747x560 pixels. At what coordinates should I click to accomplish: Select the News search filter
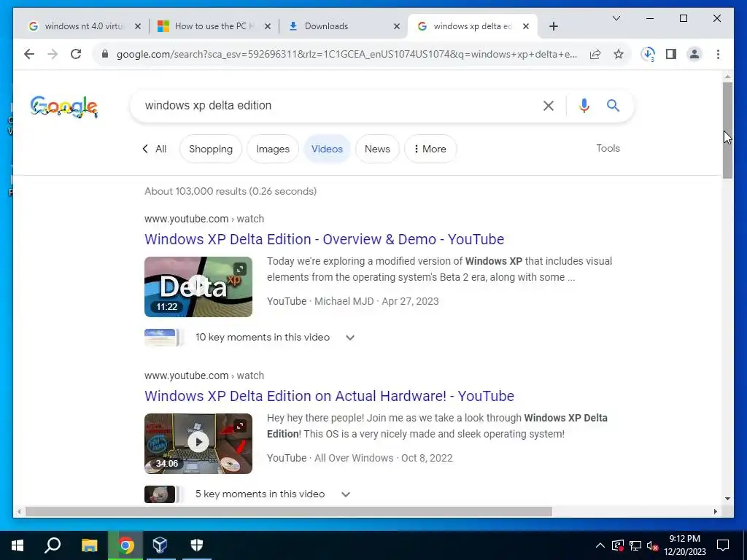click(377, 149)
